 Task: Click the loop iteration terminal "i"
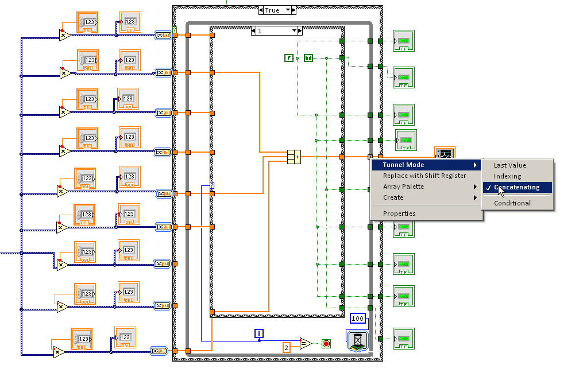259,333
